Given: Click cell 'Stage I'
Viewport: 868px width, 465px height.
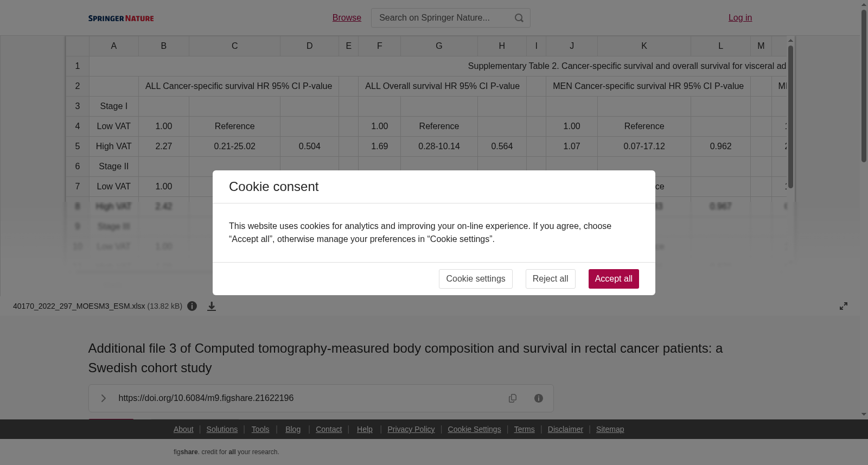Looking at the screenshot, I should click(114, 106).
